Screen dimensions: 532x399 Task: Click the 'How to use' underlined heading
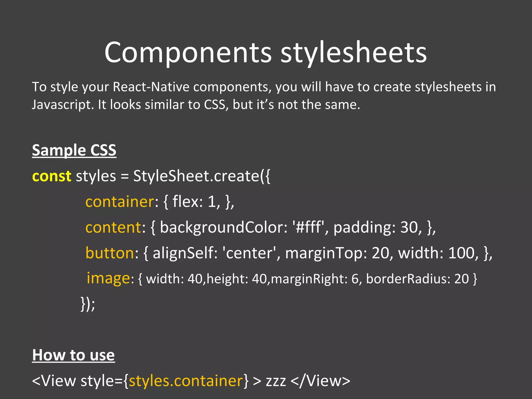[73, 355]
